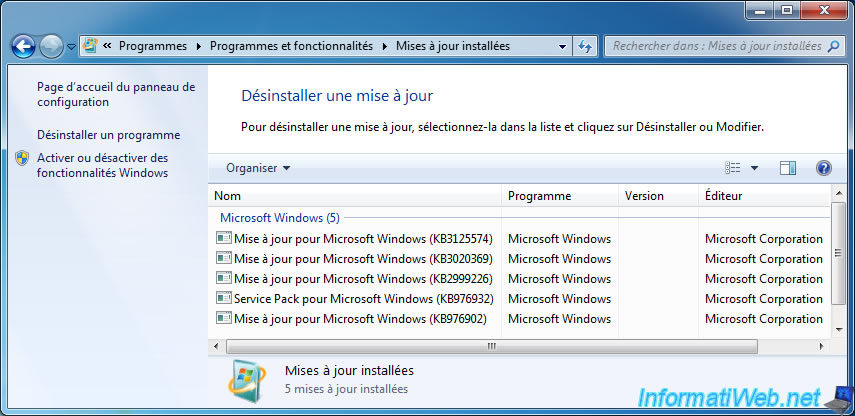Click Microsoft Corporation cell in KB976902 row
The height and width of the screenshot is (416, 855).
point(764,319)
